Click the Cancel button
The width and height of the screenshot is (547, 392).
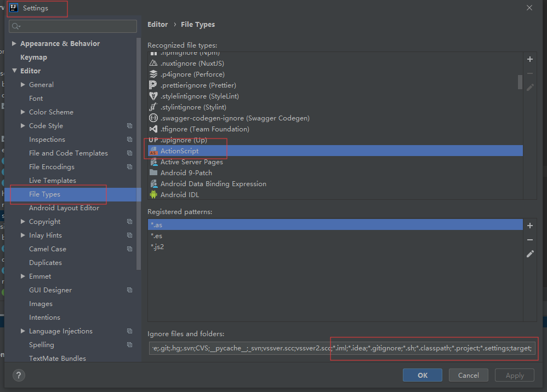click(x=469, y=375)
